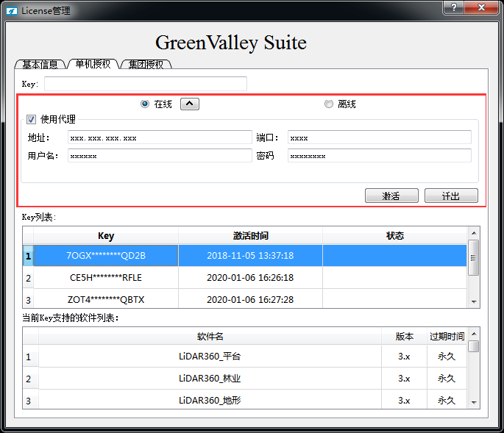Click the software list scrollbar thumb

[473, 346]
